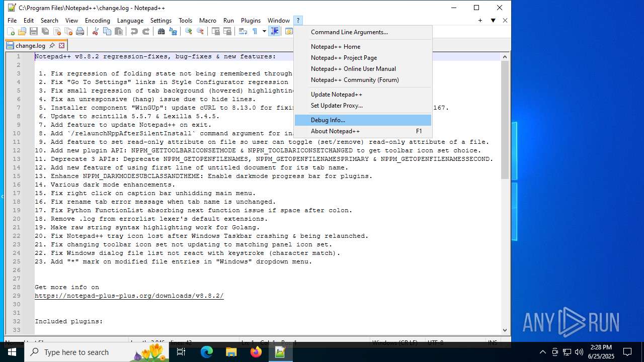Switch to the change.log tab
This screenshot has width=644, height=362.
coord(30,45)
